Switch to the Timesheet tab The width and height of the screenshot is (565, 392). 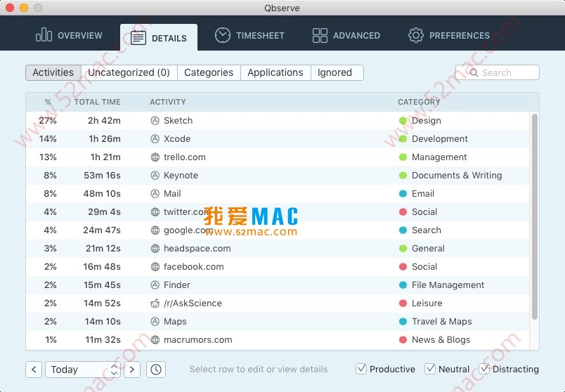pyautogui.click(x=249, y=35)
